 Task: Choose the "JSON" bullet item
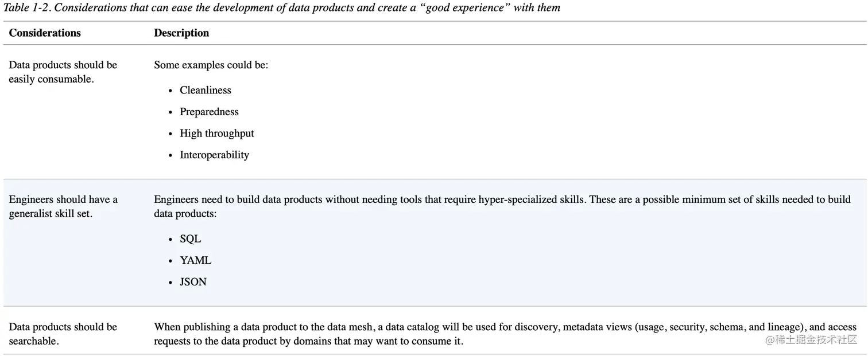pyautogui.click(x=193, y=282)
